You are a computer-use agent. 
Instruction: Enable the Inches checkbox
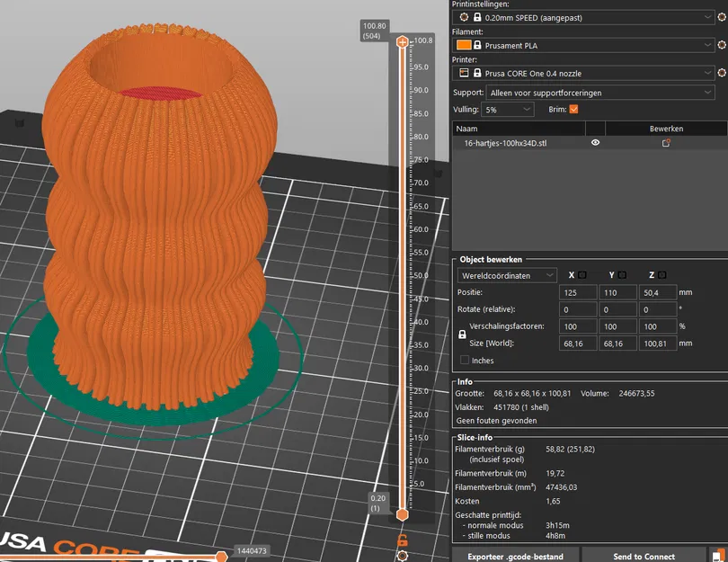click(x=465, y=361)
